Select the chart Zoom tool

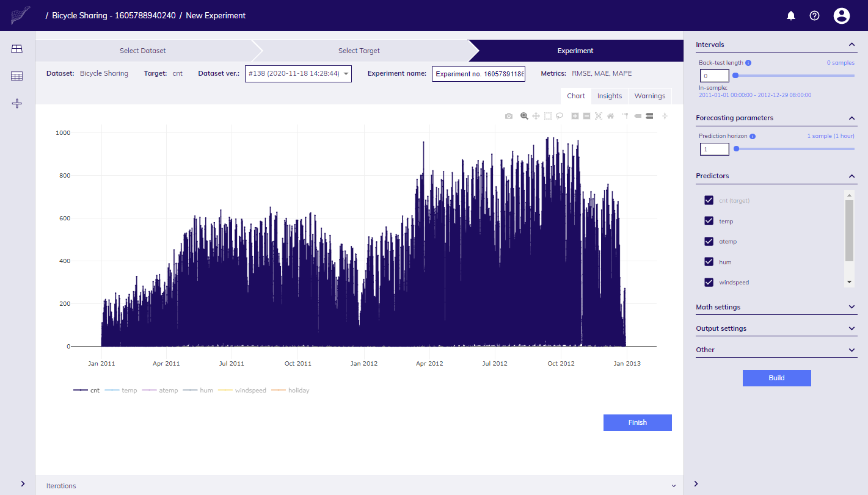pos(524,116)
